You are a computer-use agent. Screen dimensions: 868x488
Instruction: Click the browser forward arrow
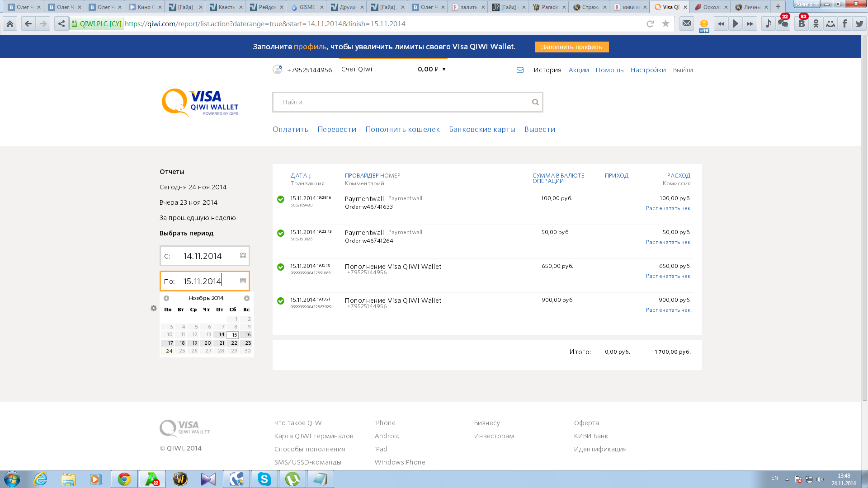click(x=43, y=24)
